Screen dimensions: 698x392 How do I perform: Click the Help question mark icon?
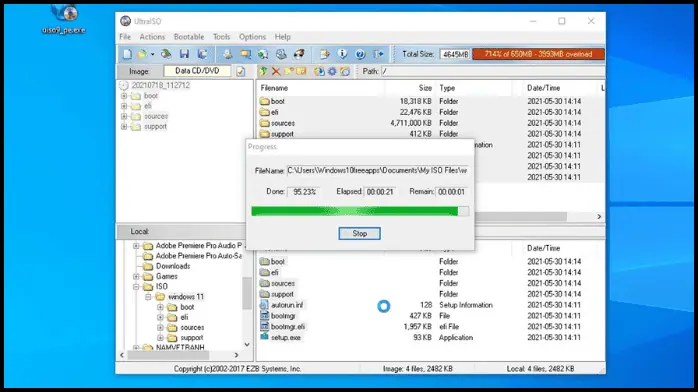(360, 54)
